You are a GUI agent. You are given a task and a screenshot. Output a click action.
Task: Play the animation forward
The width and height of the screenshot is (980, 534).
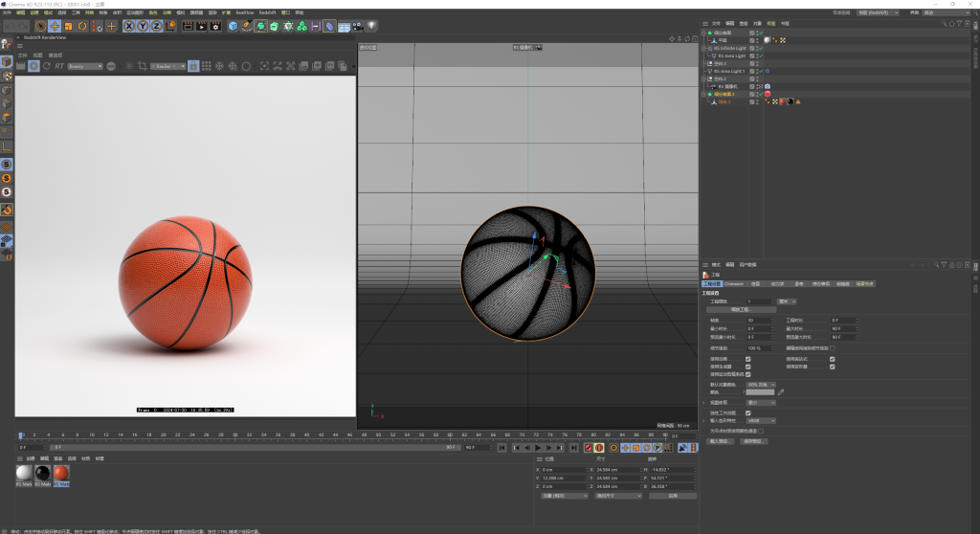538,448
